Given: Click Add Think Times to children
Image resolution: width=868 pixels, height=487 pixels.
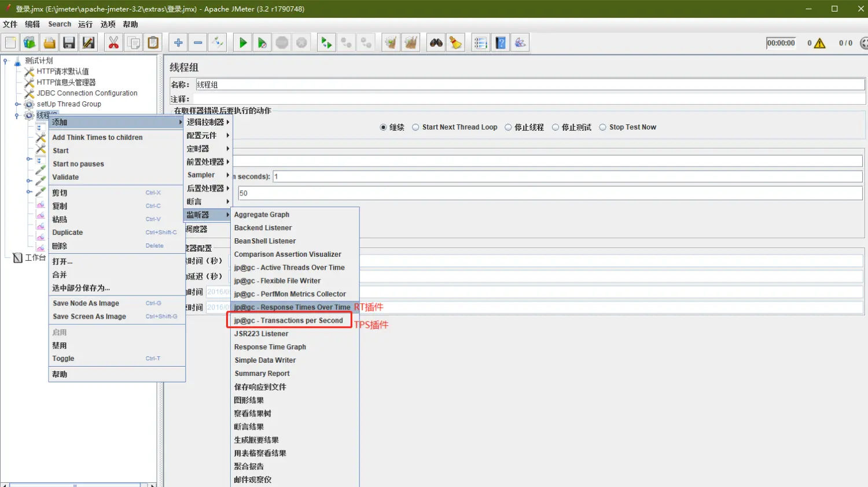Looking at the screenshot, I should (x=97, y=137).
